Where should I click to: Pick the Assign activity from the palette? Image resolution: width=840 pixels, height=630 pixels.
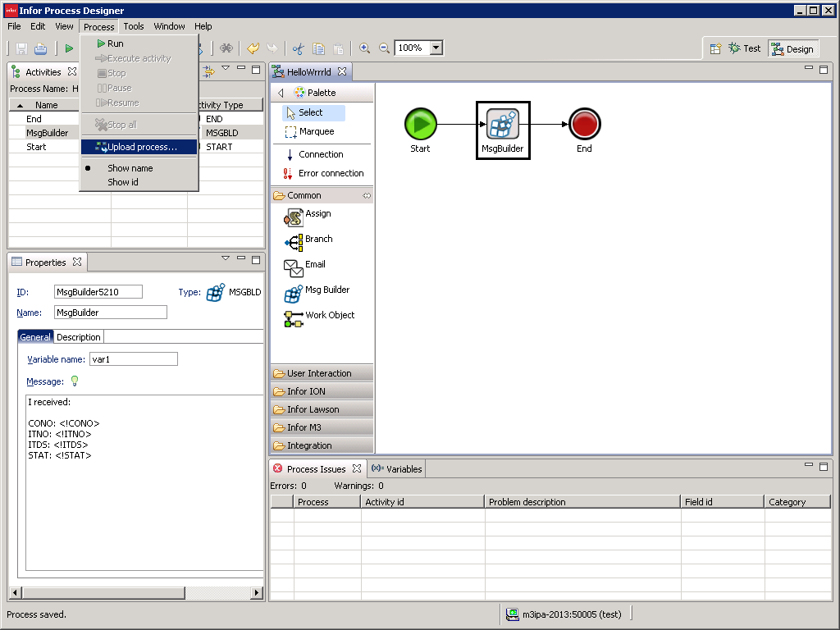coord(317,214)
